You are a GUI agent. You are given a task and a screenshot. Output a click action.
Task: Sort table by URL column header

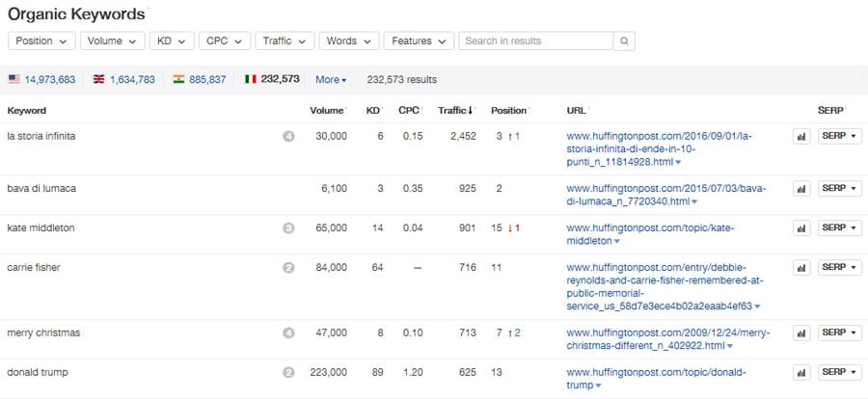[x=577, y=111]
